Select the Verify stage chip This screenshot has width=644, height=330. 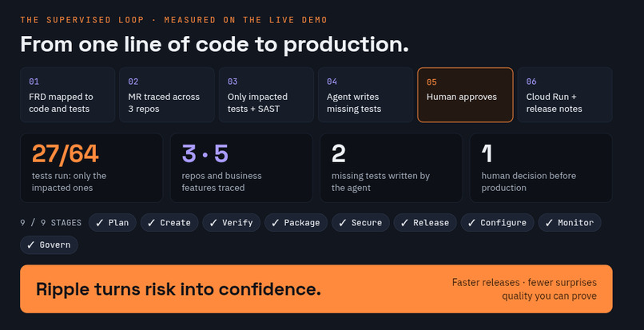(232, 223)
